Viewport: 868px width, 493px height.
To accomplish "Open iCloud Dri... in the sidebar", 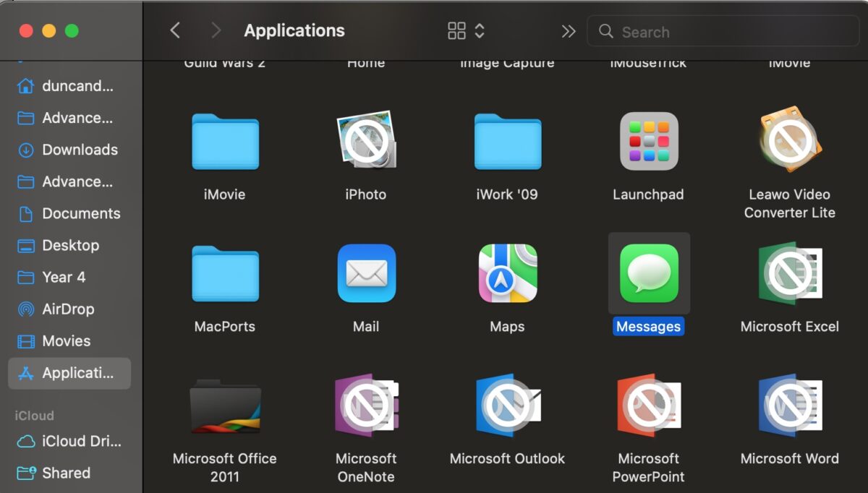I will pyautogui.click(x=69, y=441).
